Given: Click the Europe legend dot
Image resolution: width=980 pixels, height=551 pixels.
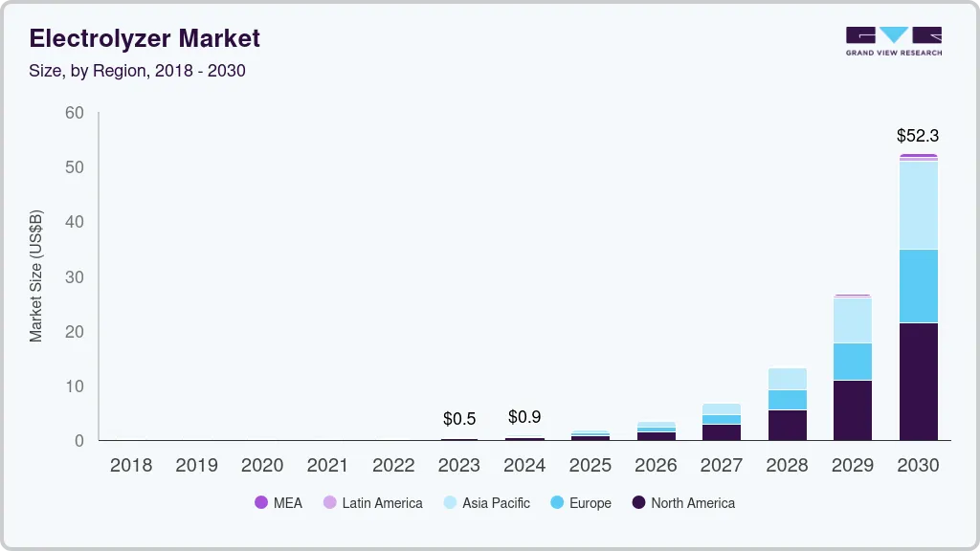Looking at the screenshot, I should tap(557, 503).
